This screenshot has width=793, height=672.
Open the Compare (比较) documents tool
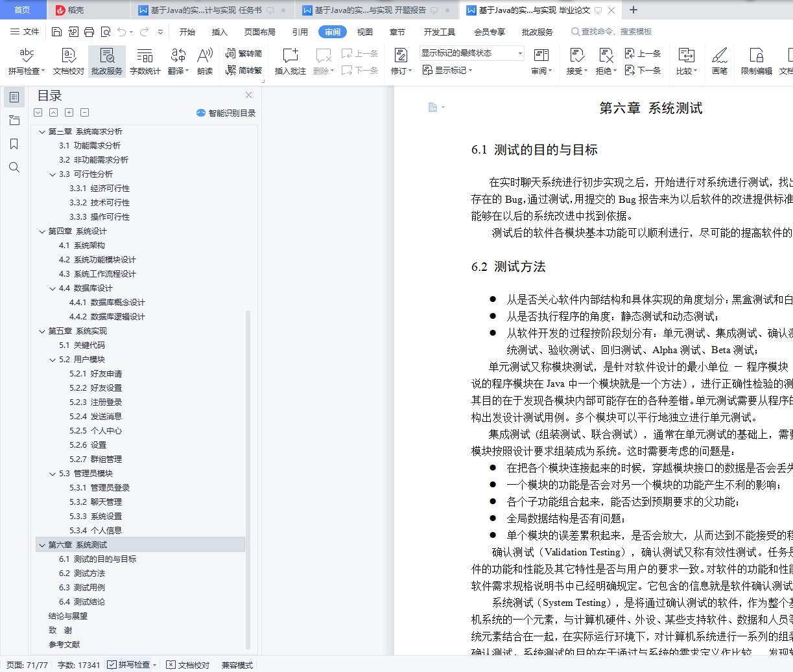(686, 62)
